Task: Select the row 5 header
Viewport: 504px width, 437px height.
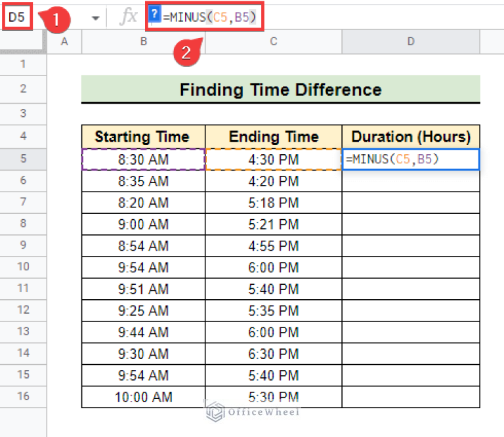Action: click(23, 159)
